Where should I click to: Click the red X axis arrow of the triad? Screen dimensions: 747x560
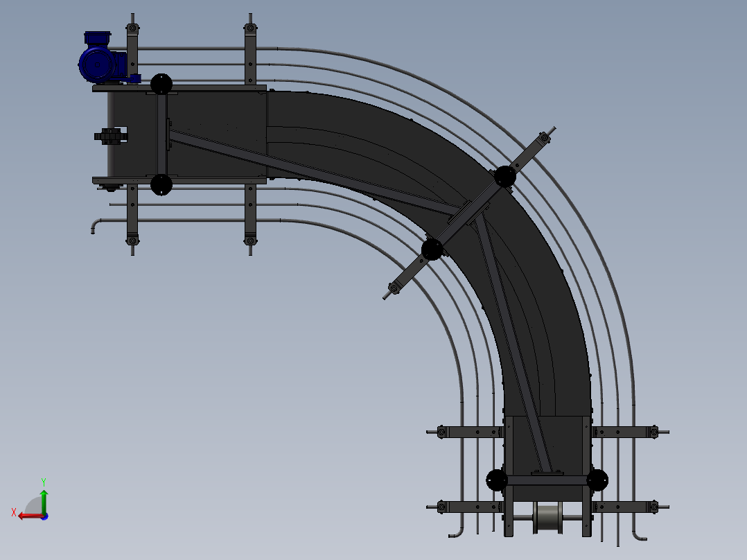pyautogui.click(x=31, y=516)
